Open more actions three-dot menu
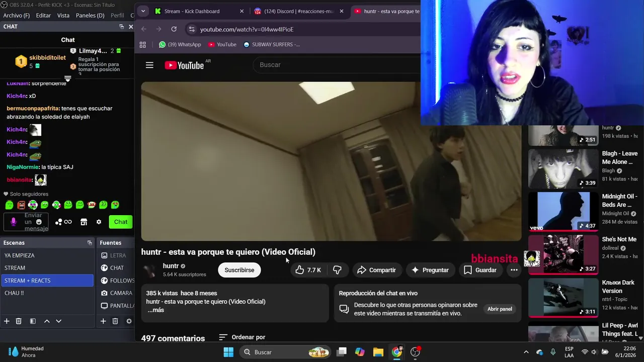The width and height of the screenshot is (644, 362). (x=514, y=270)
